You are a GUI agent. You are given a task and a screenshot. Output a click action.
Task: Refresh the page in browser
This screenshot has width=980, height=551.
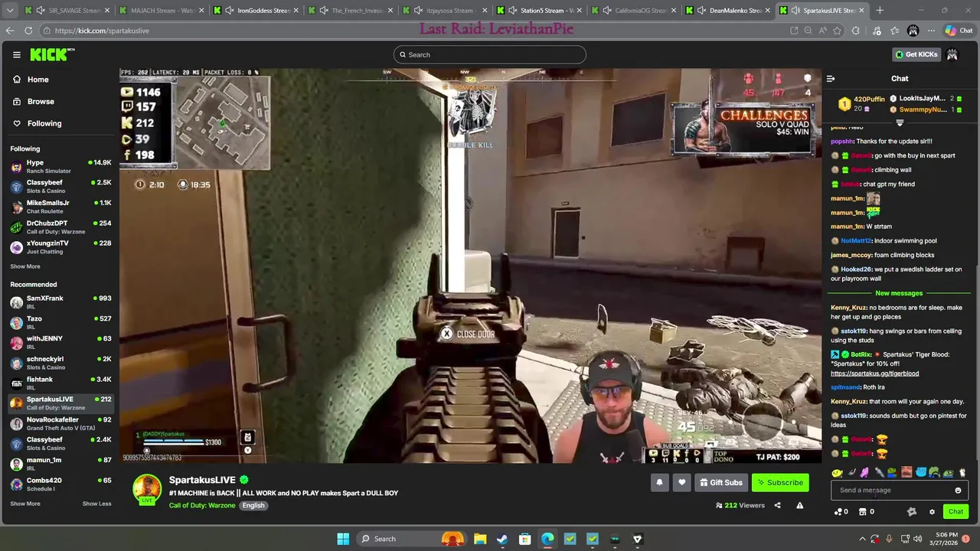(28, 31)
